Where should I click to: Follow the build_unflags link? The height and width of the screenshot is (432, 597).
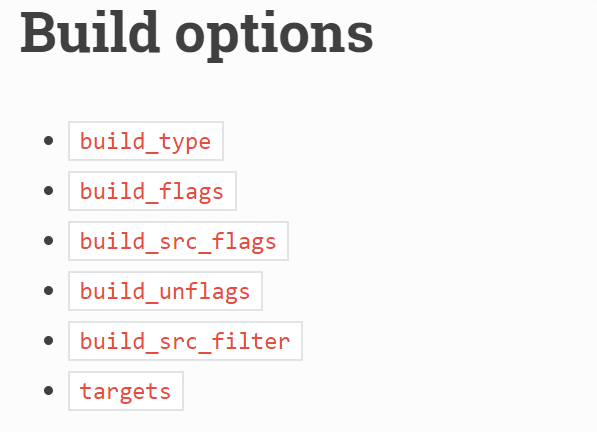point(165,291)
